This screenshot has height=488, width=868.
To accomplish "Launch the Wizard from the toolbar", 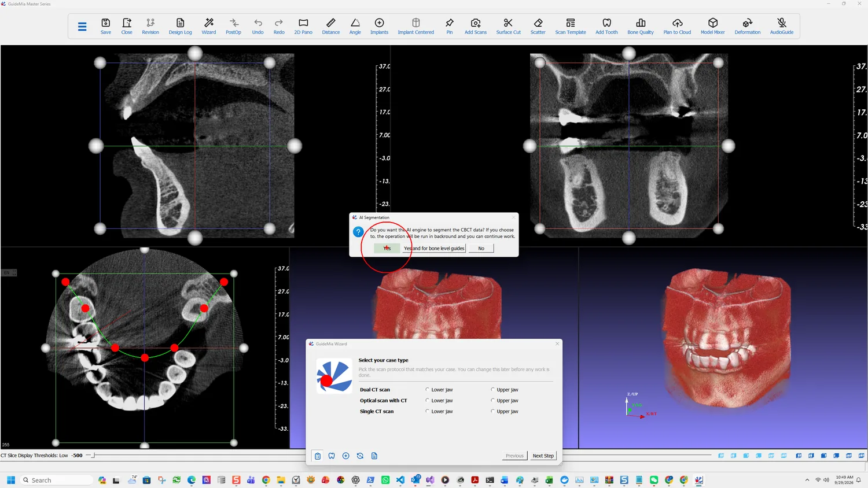I will [x=209, y=27].
